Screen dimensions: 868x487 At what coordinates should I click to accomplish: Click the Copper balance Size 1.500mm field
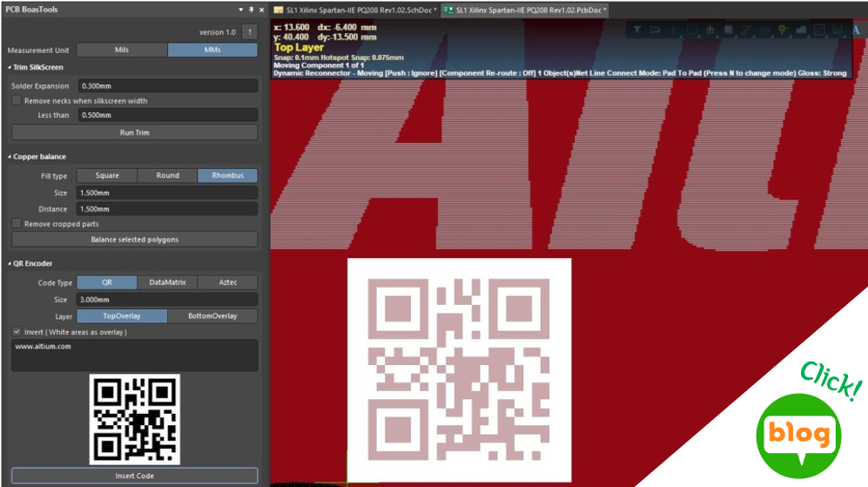click(x=167, y=193)
